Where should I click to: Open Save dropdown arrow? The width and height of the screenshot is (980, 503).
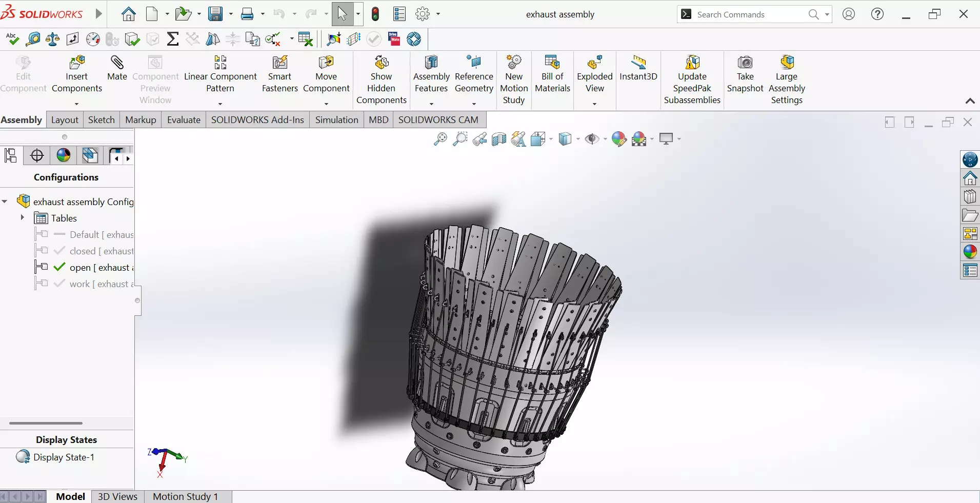click(x=231, y=14)
